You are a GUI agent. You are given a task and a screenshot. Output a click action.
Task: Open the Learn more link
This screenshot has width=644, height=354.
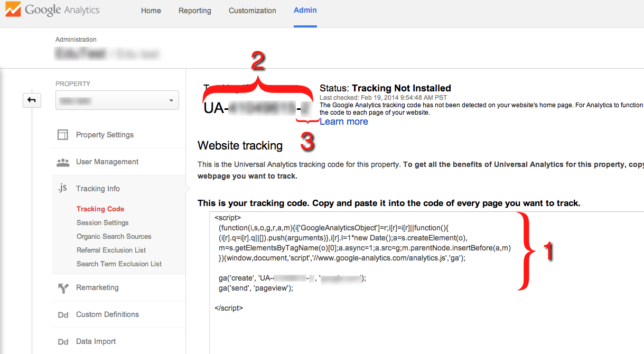coord(343,121)
